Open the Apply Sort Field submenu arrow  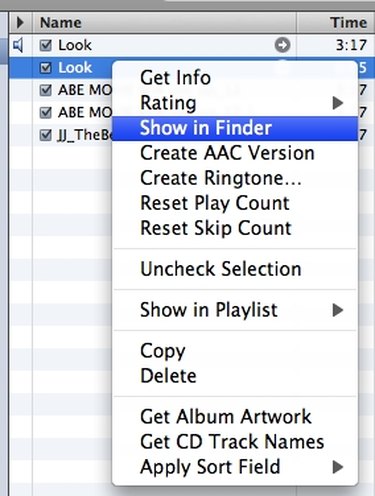(338, 467)
